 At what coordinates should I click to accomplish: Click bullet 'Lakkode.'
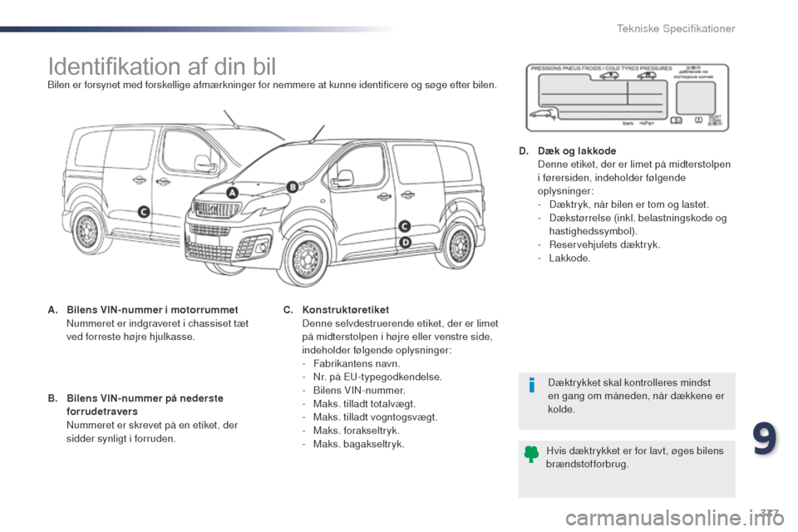tap(570, 259)
